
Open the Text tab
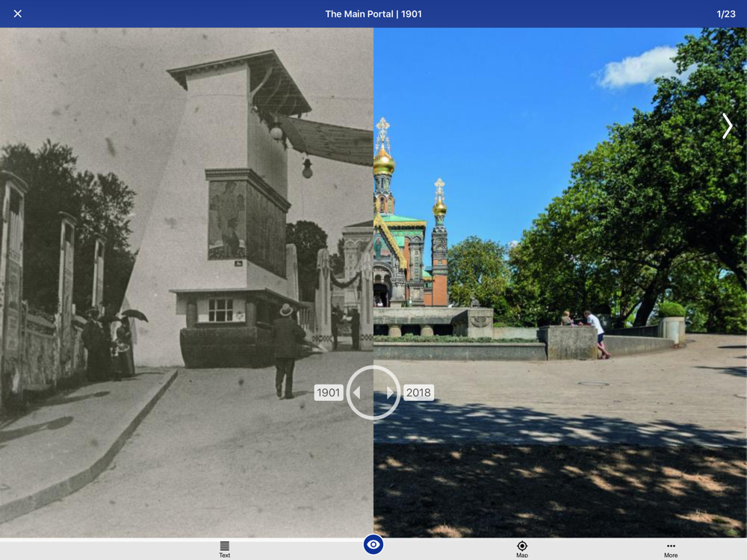pyautogui.click(x=224, y=549)
